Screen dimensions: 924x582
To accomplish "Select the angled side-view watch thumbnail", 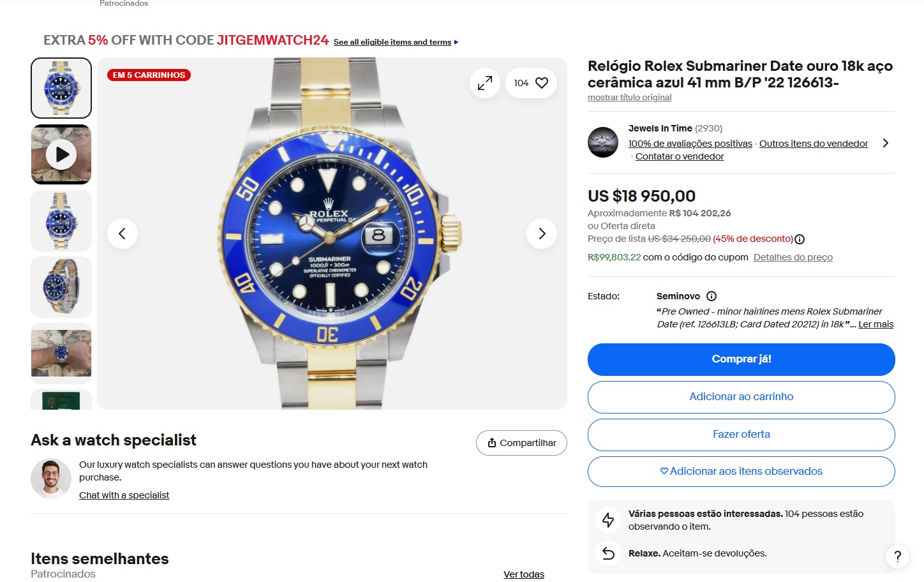I will (x=61, y=287).
